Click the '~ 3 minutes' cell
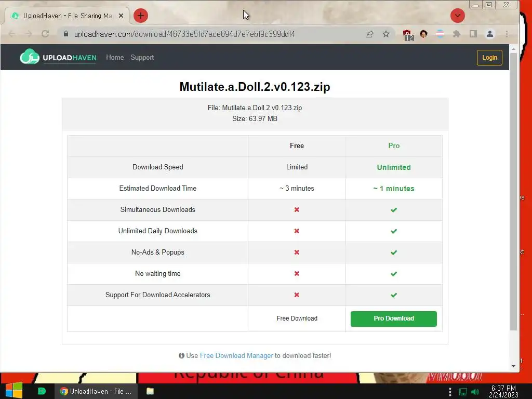 pyautogui.click(x=297, y=188)
